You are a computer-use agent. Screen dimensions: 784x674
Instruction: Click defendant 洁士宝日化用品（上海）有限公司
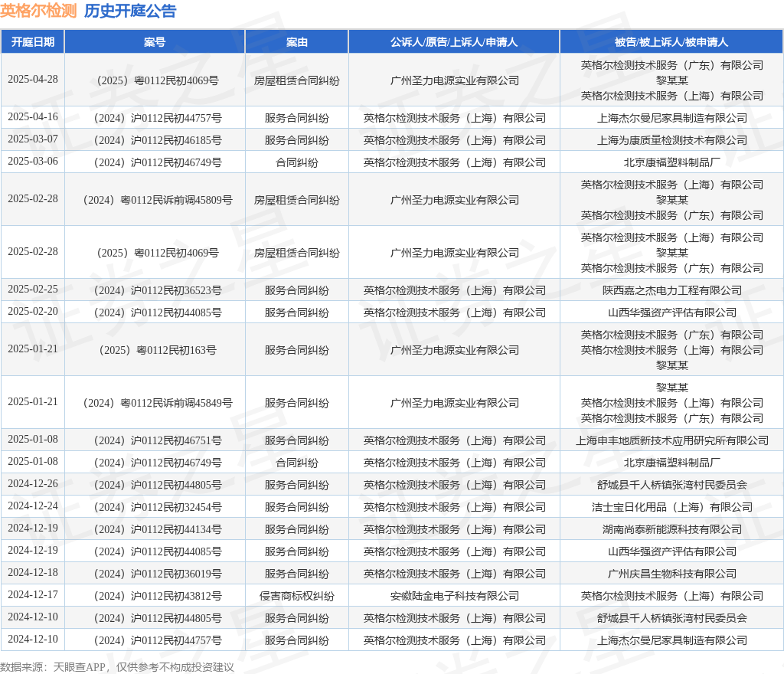point(671,507)
